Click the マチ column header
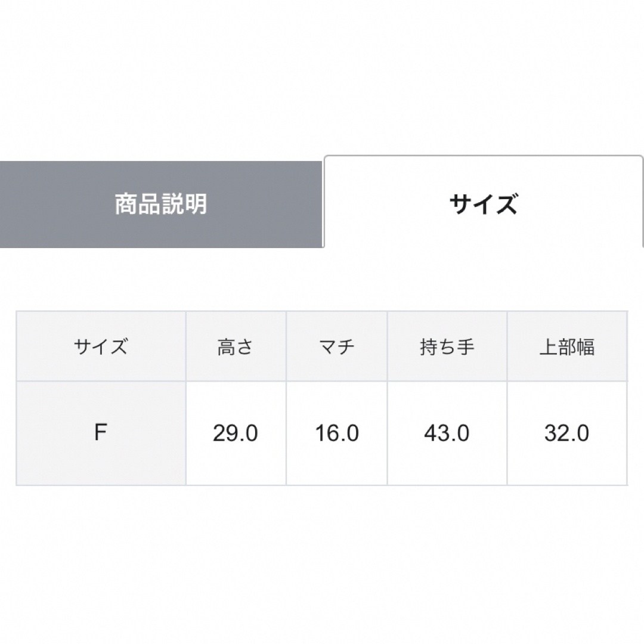Screen dimensions: 644x644 [x=337, y=346]
